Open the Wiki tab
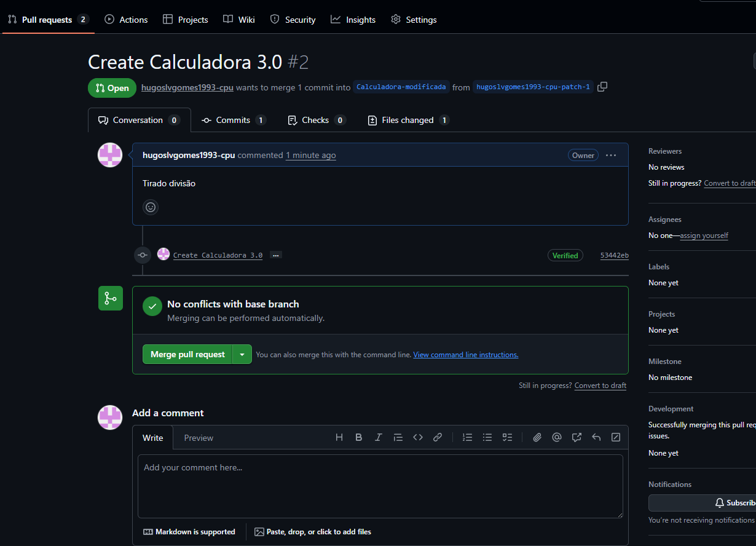756x546 pixels. [239, 20]
